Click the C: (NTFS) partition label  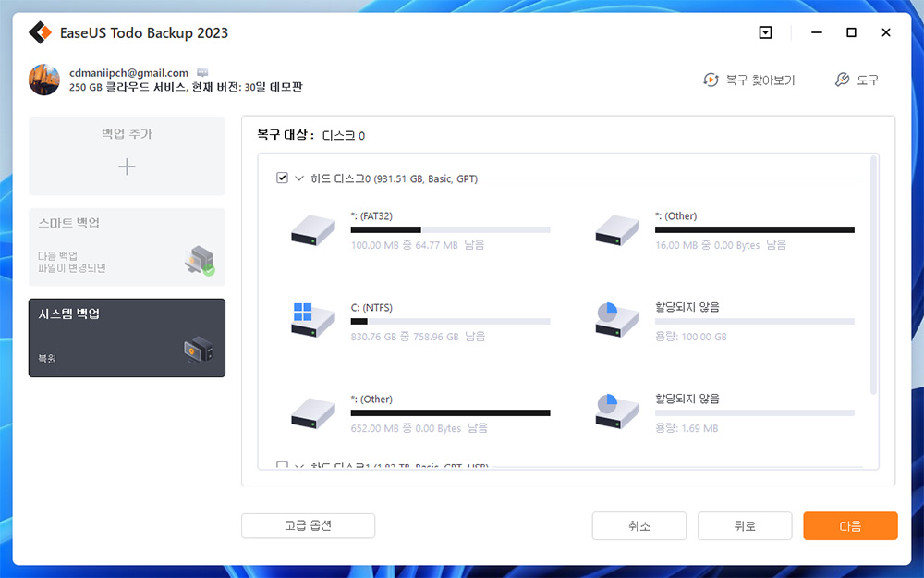pos(371,307)
